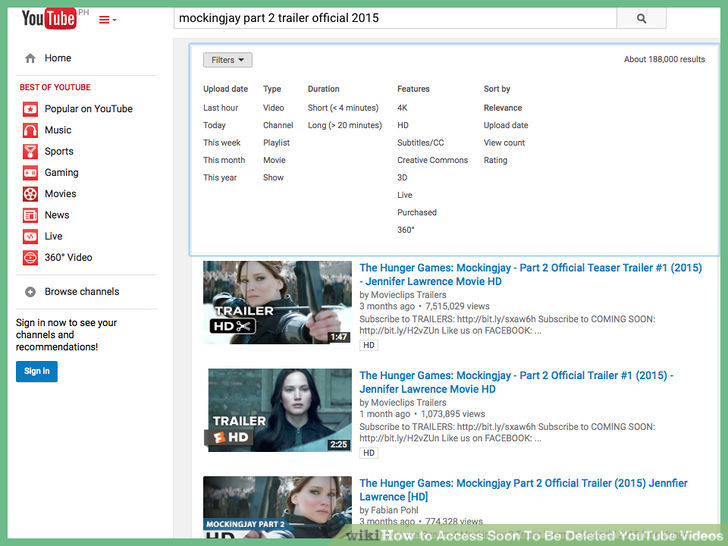Open Gaming in the sidebar

(x=61, y=173)
